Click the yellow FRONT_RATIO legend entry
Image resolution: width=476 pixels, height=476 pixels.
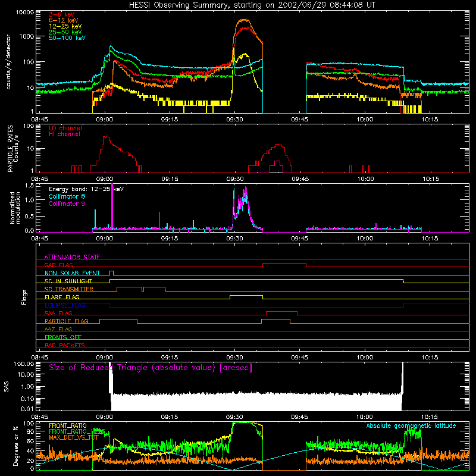click(x=68, y=425)
